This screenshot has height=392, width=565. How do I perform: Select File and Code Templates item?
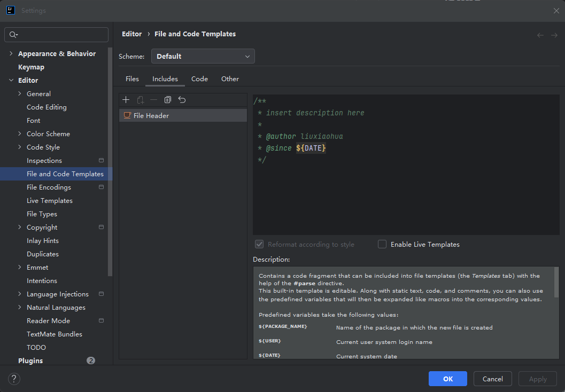pyautogui.click(x=56, y=174)
